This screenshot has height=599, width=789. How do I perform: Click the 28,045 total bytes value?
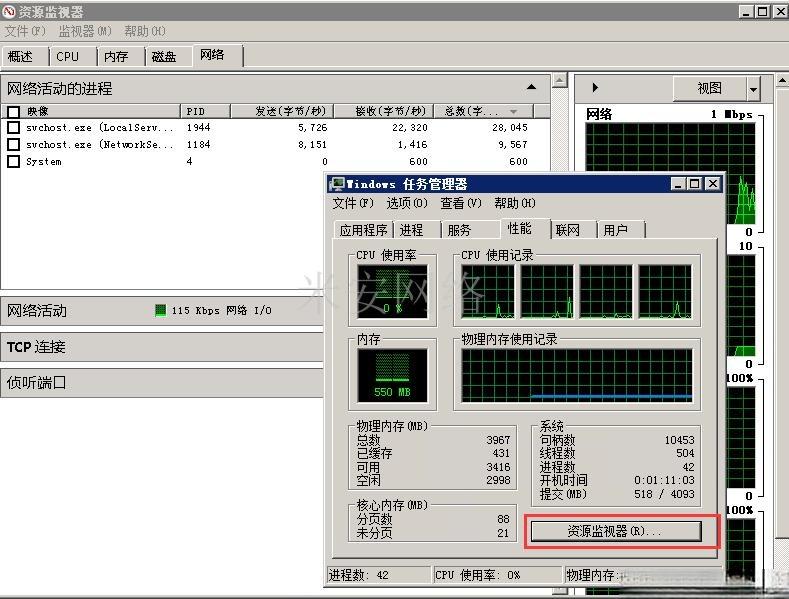[510, 127]
